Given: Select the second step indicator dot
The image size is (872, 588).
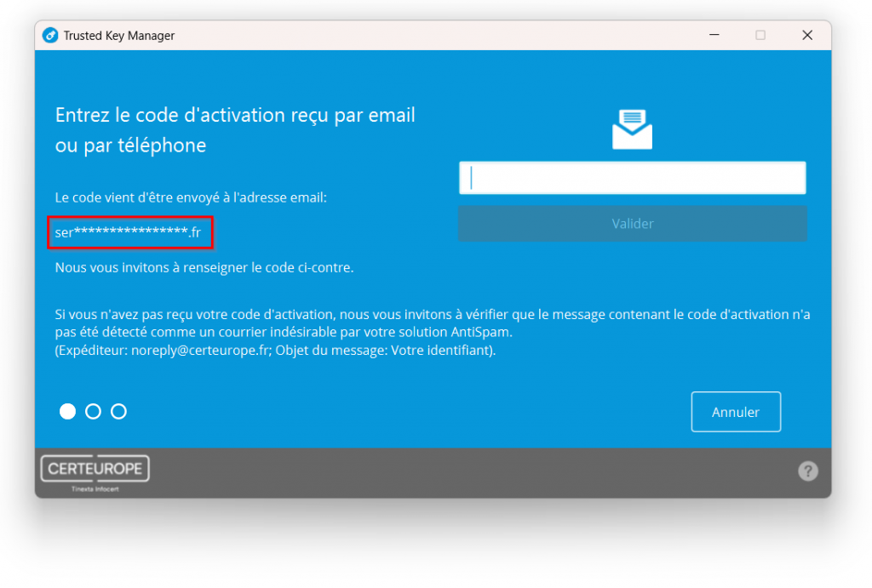Looking at the screenshot, I should click(x=94, y=412).
